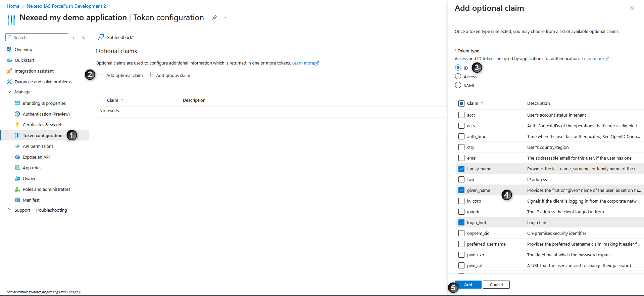Click the Manifest icon
The width and height of the screenshot is (644, 296).
pyautogui.click(x=17, y=200)
